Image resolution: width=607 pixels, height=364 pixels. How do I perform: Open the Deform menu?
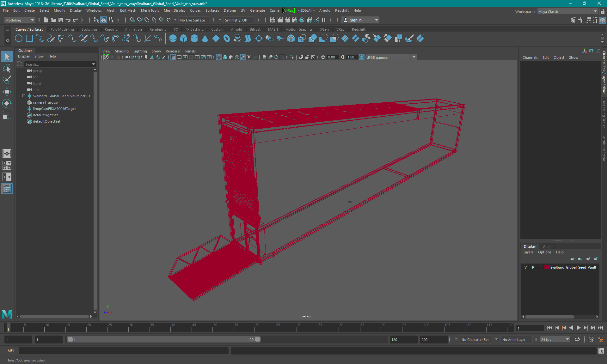(230, 10)
